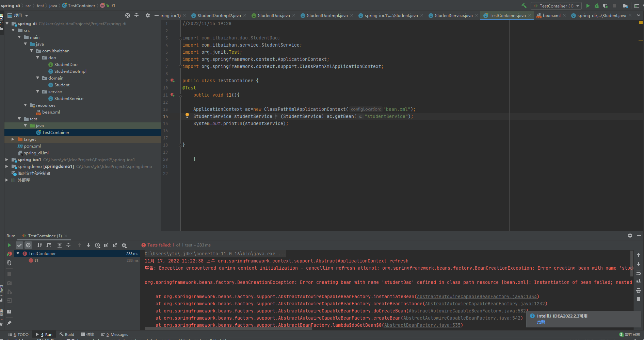Screen dimensions: 644x340
Task: Build the project with the hammer icon
Action: pyautogui.click(x=524, y=6)
